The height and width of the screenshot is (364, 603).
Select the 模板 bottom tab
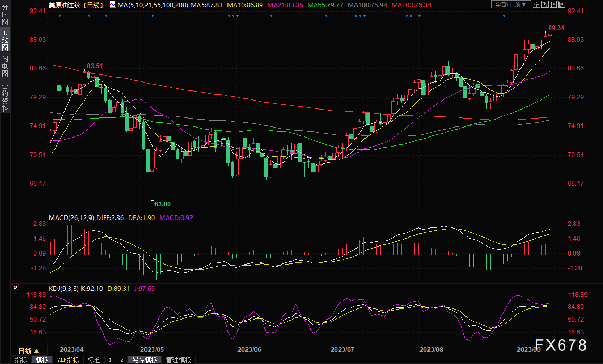[42, 360]
